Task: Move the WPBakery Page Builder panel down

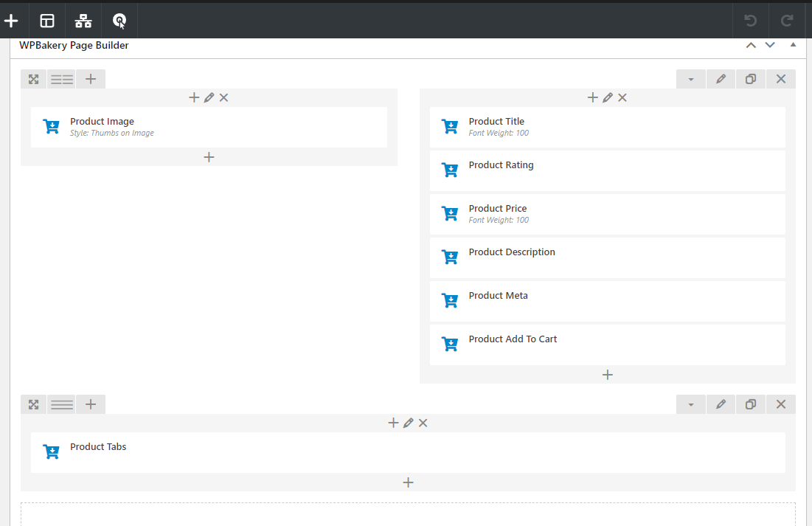Action: point(770,45)
